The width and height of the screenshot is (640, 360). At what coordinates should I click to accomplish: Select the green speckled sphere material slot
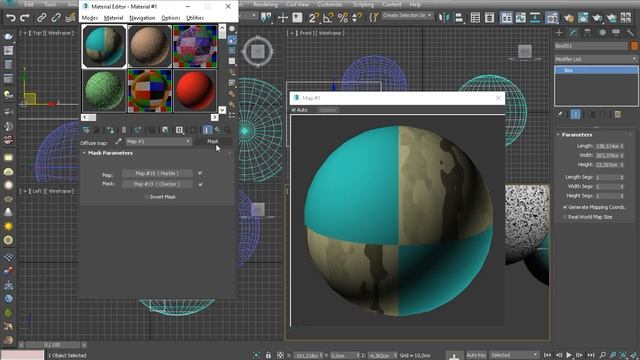click(104, 91)
